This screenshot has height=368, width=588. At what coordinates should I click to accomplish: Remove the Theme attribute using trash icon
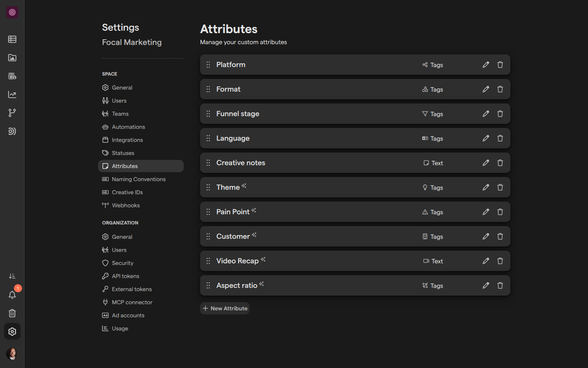pos(500,187)
